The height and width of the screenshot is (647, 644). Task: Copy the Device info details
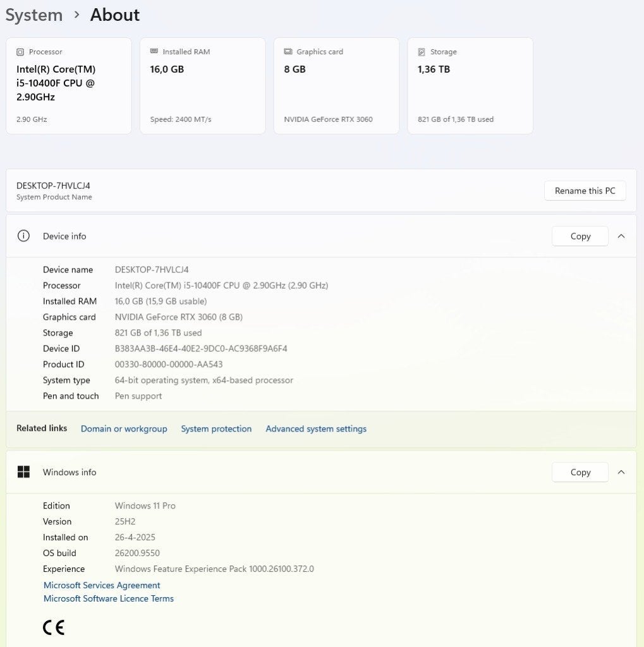point(580,236)
